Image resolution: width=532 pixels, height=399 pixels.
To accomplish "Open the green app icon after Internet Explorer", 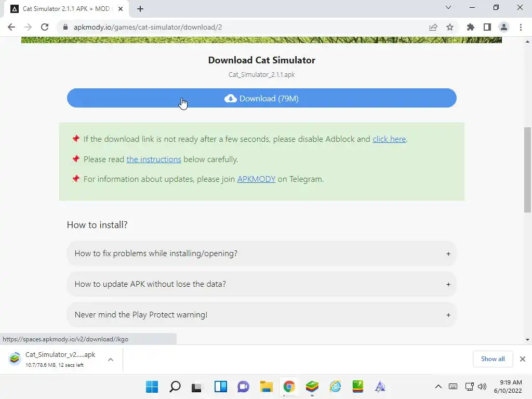I will pos(357,387).
